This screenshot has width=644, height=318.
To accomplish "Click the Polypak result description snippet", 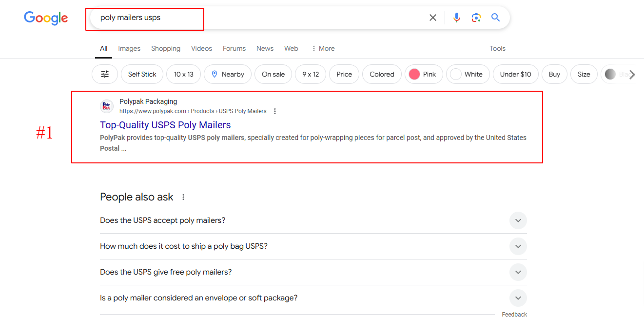I will pyautogui.click(x=313, y=143).
